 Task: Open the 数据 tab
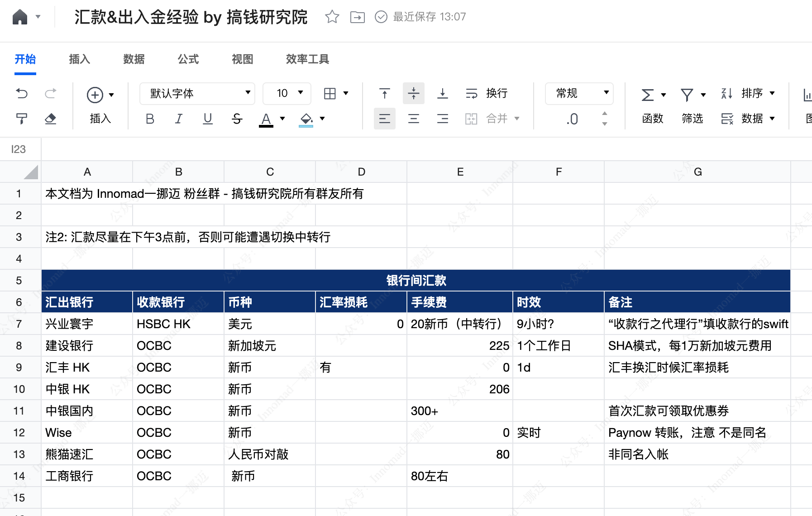134,59
